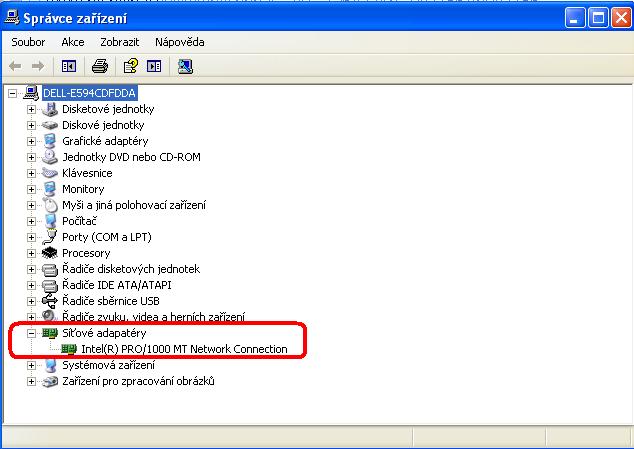
Task: Expand the Disketové jednotky node
Action: point(31,109)
